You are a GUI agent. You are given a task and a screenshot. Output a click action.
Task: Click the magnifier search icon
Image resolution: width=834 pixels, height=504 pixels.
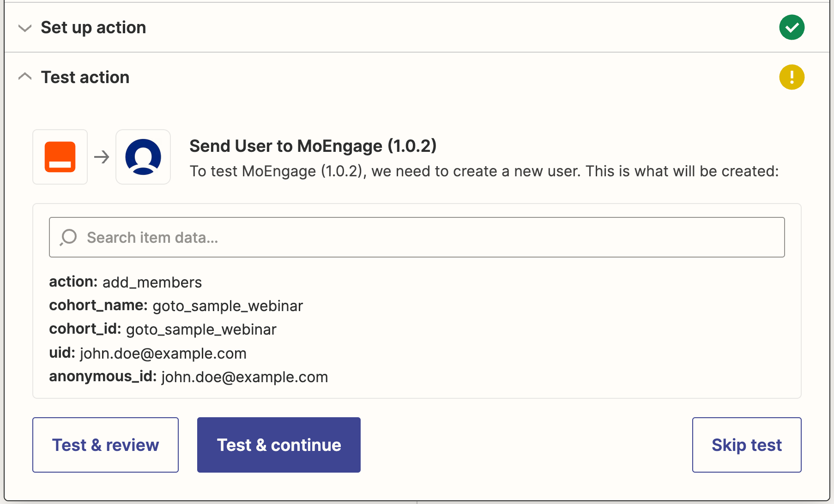[x=68, y=237]
